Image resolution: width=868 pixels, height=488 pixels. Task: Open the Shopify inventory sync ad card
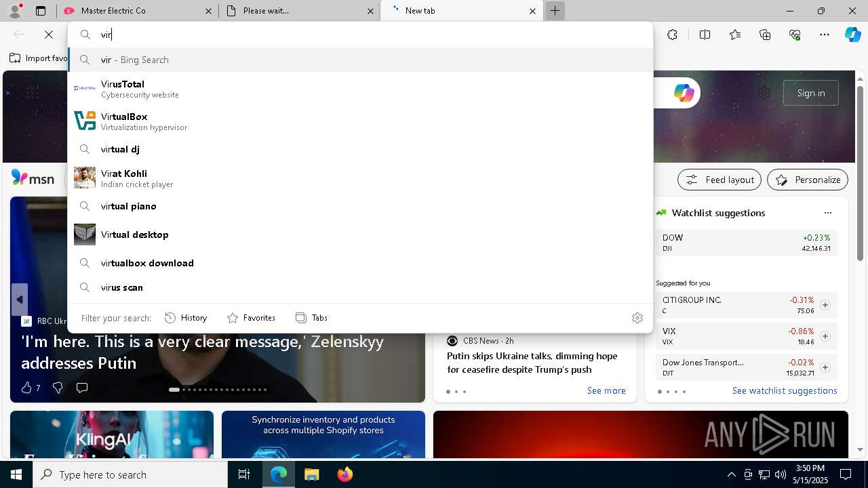tap(323, 434)
